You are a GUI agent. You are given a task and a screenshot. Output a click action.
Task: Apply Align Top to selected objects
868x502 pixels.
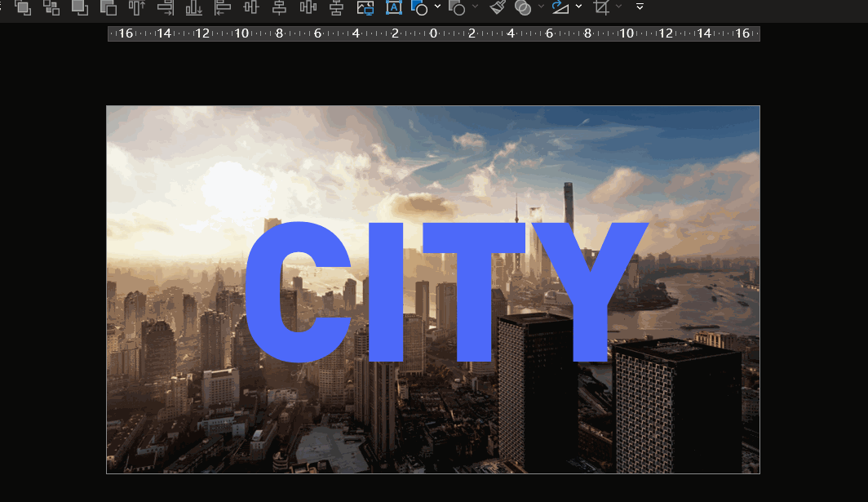137,7
